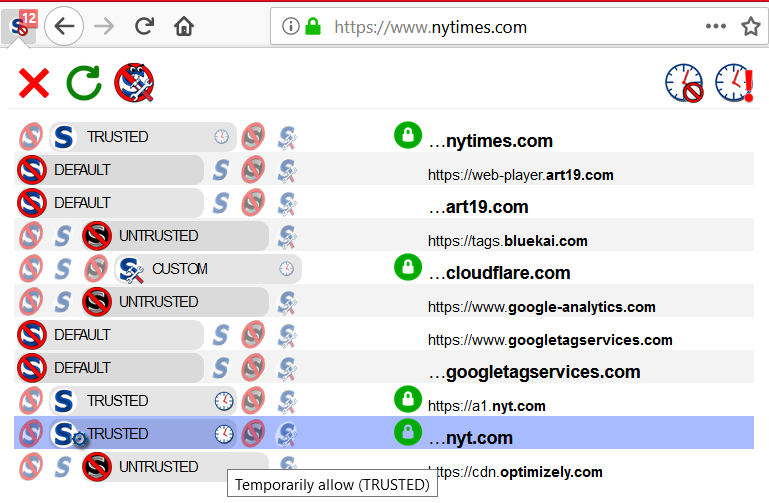The image size is (769, 503).
Task: Open NoScript options icon next to reload
Action: click(133, 83)
